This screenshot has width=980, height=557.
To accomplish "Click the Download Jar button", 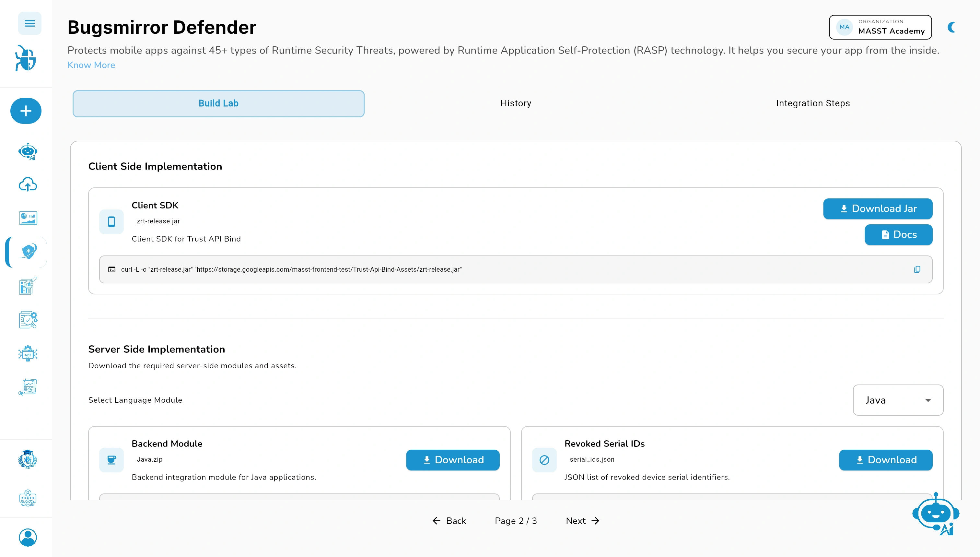I will pos(878,209).
